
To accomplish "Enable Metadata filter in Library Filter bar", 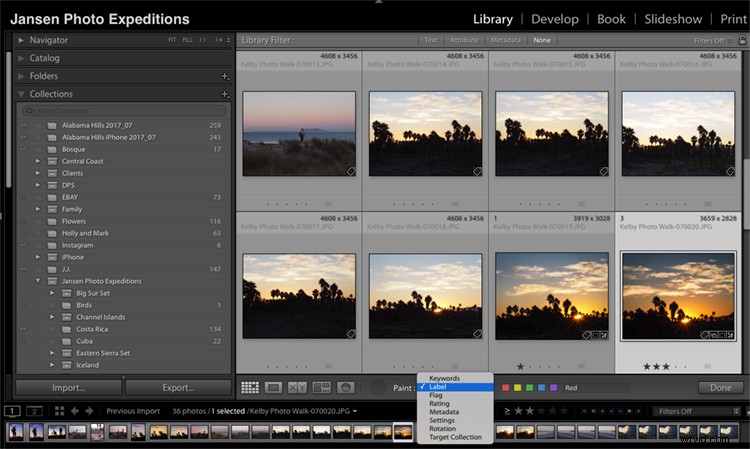I will [x=506, y=40].
